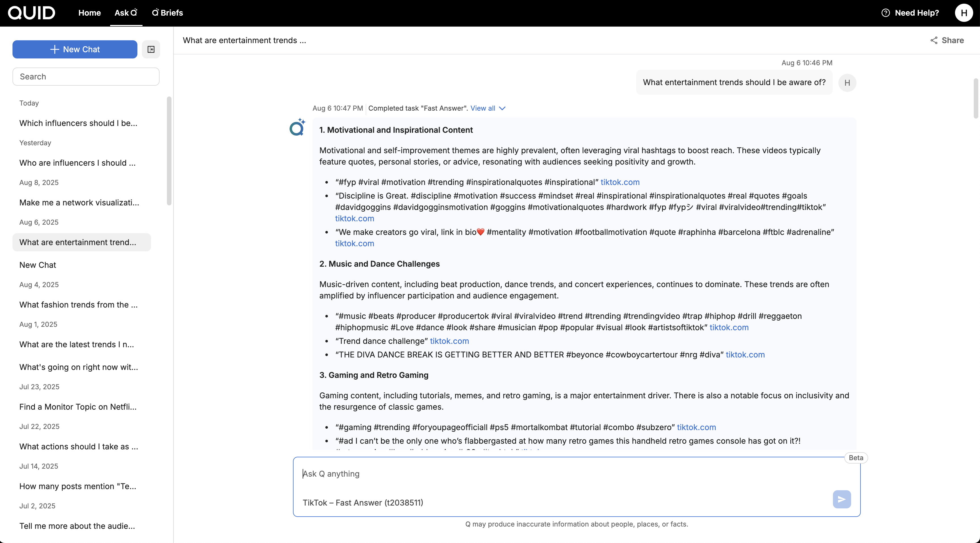Collapse the sidebar panel icon
This screenshot has height=543, width=980.
151,49
